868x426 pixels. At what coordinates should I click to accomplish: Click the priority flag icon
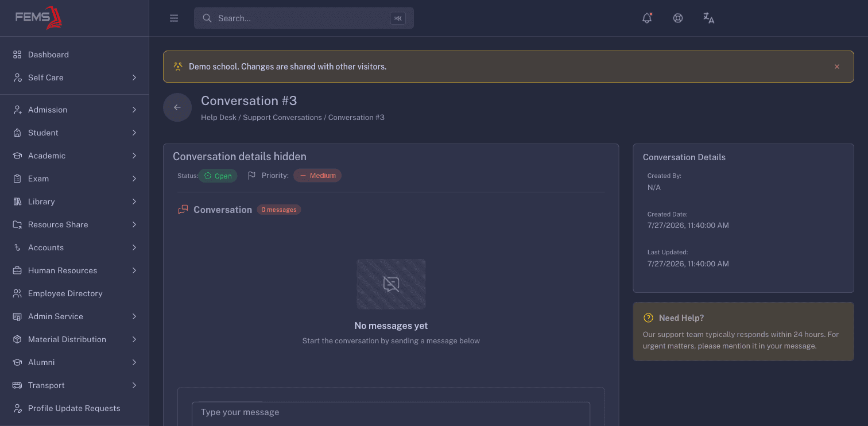[x=251, y=175]
